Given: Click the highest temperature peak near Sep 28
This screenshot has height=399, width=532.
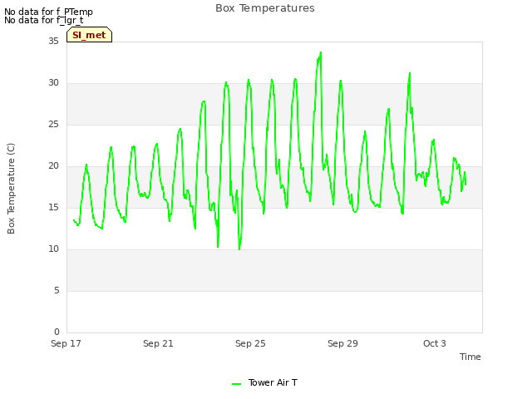Looking at the screenshot, I should coord(321,52).
